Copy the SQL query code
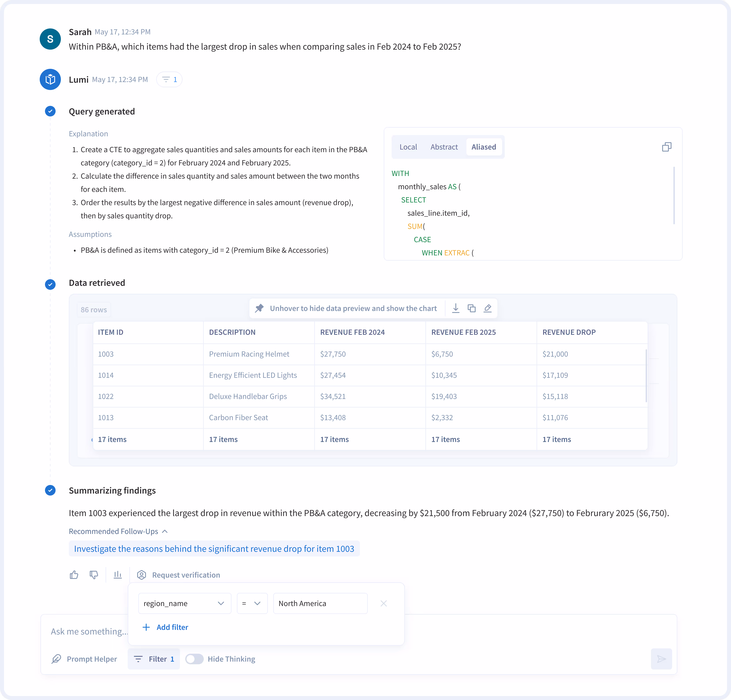Viewport: 731px width, 700px height. [666, 147]
